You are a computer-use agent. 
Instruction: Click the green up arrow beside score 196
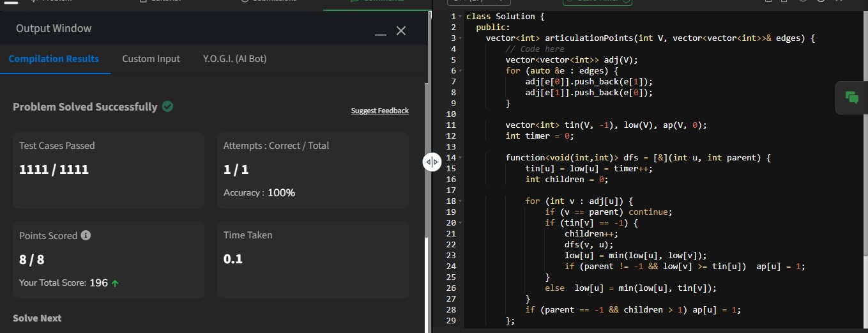pos(115,283)
